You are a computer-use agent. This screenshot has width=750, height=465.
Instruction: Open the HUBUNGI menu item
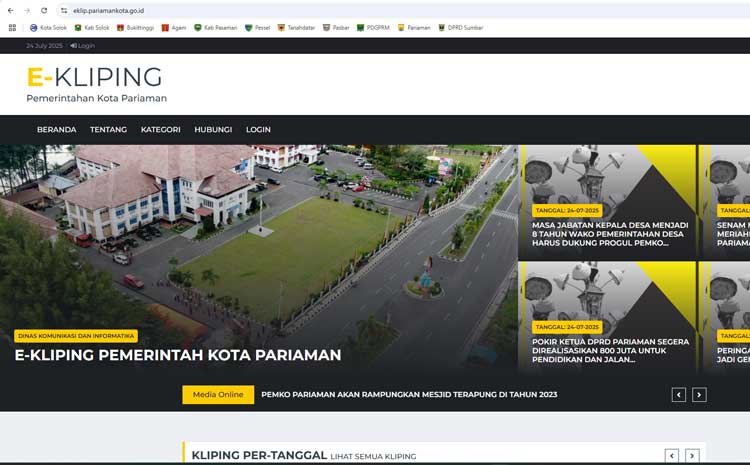click(x=213, y=130)
